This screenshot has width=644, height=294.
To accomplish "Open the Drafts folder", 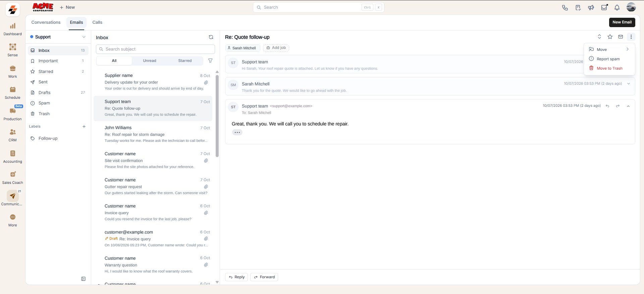I will [x=58, y=92].
